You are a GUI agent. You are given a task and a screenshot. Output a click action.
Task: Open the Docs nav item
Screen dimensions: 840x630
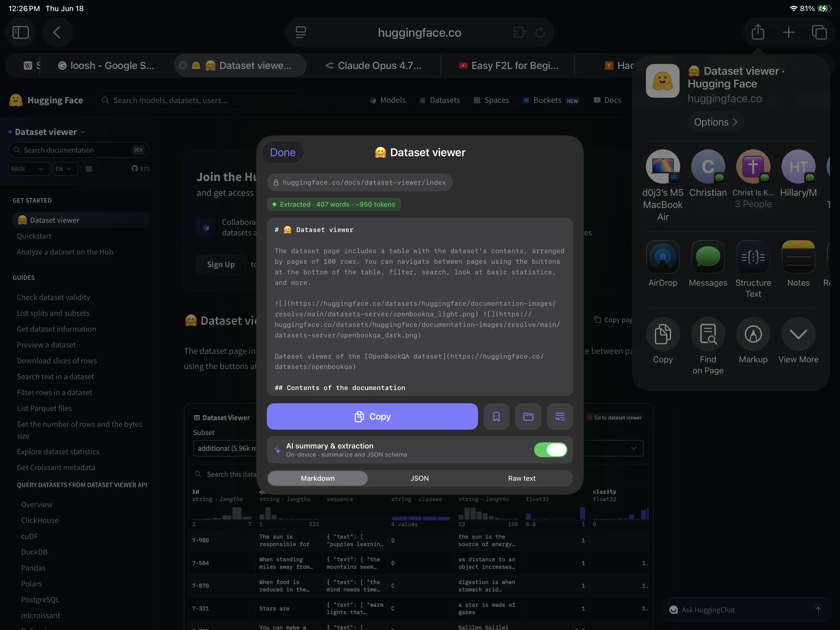coord(608,100)
